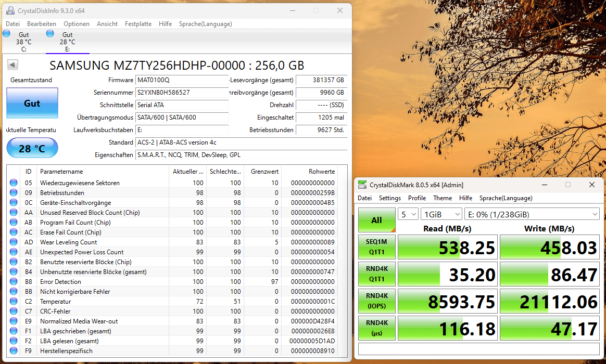
Task: Click the empty comment field in CrystalDiskMark
Action: pyautogui.click(x=479, y=348)
